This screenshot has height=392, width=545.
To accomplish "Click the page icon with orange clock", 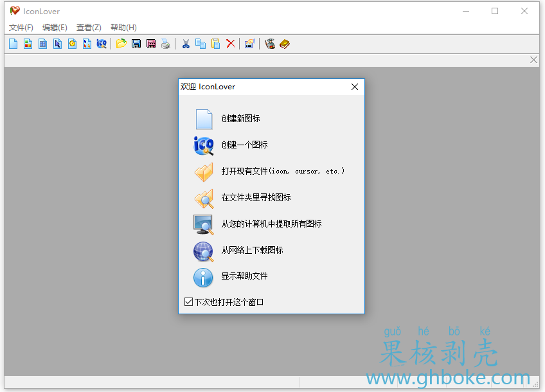I will point(72,44).
